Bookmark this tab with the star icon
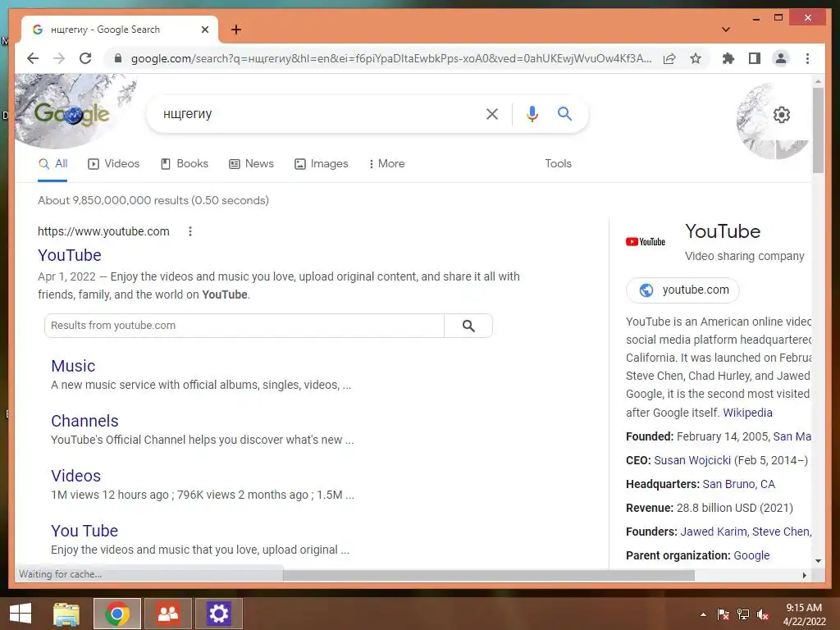 [696, 58]
